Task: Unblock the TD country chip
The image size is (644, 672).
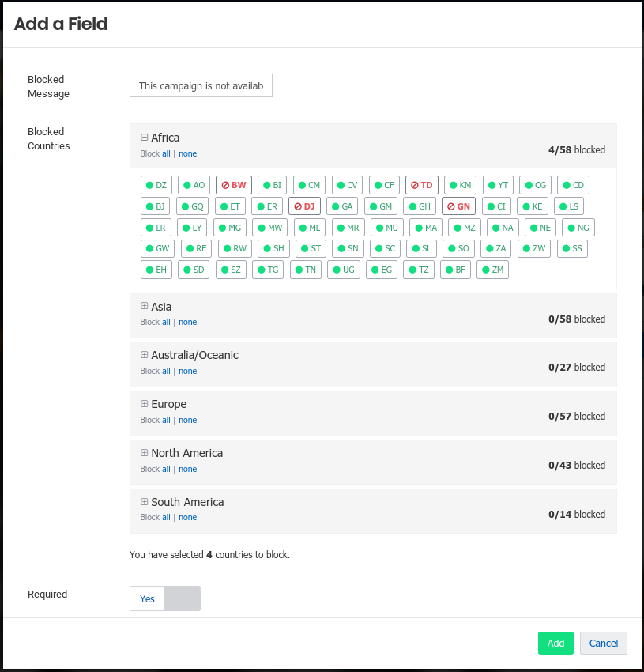Action: click(422, 185)
